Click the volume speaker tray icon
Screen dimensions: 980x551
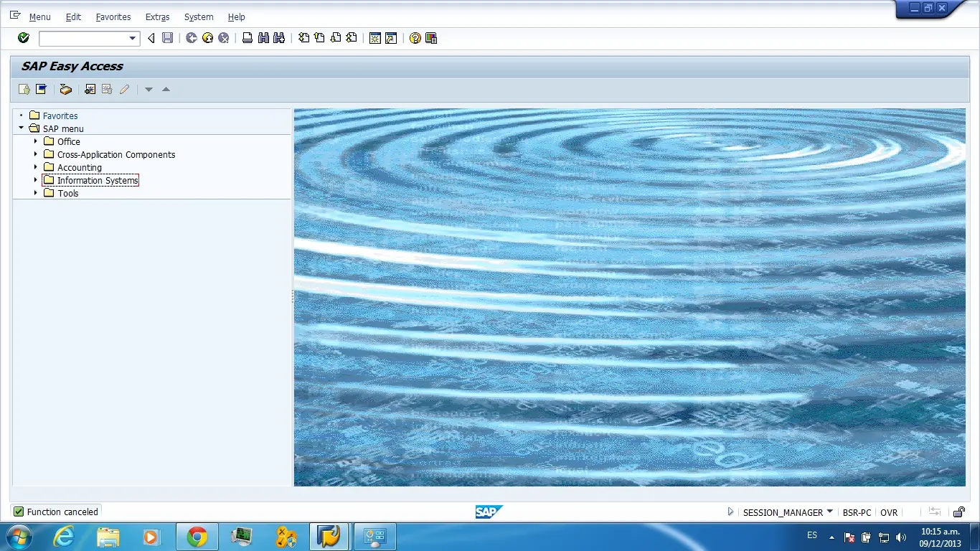pyautogui.click(x=901, y=537)
